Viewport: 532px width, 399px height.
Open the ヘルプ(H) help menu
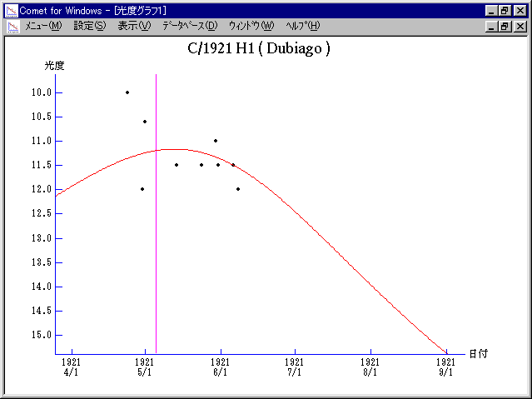(x=302, y=26)
